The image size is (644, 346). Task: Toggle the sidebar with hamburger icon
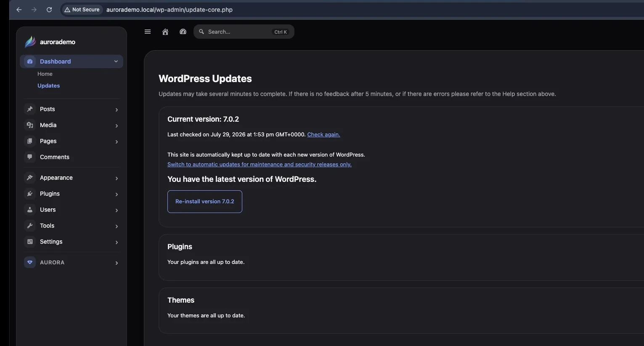(148, 32)
